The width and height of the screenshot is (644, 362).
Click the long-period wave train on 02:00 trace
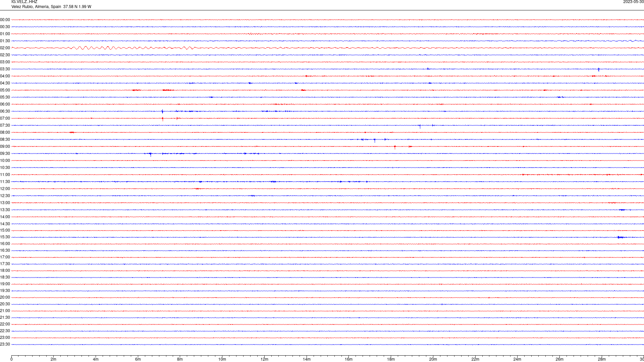pos(132,48)
